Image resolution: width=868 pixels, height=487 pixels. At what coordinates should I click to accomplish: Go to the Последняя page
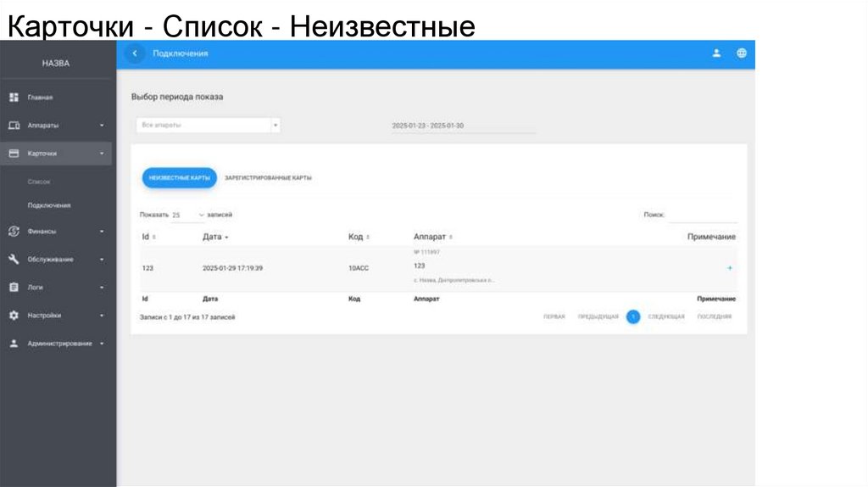[x=714, y=317]
